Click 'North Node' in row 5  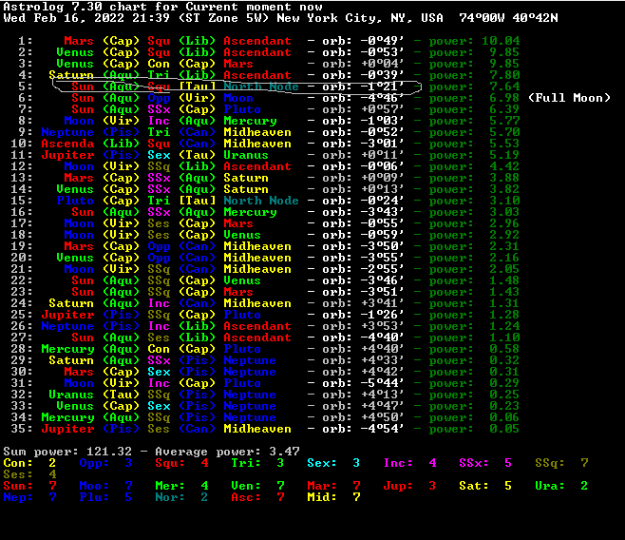261,86
